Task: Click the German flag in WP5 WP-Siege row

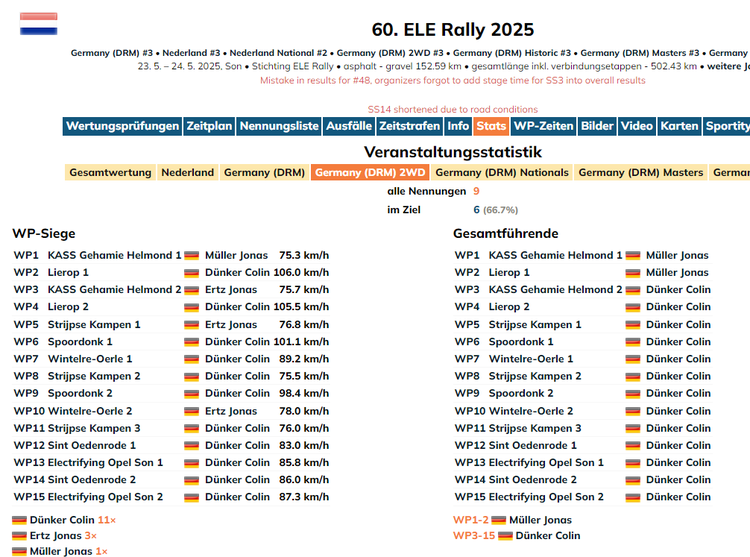Action: coord(191,325)
